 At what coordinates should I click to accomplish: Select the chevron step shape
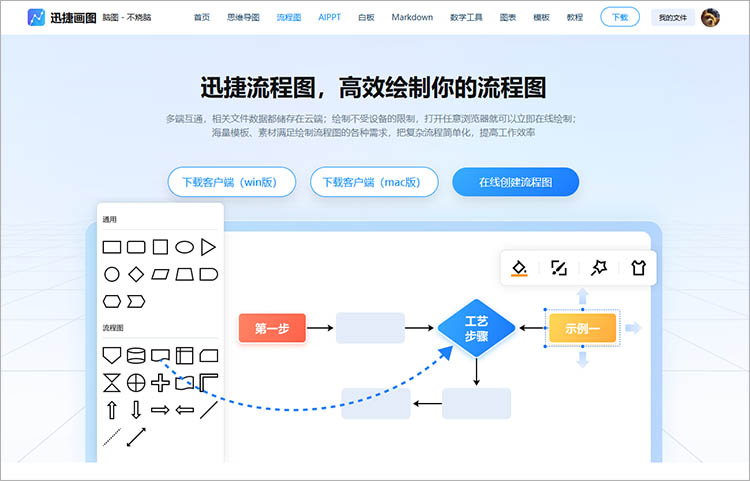click(x=136, y=301)
